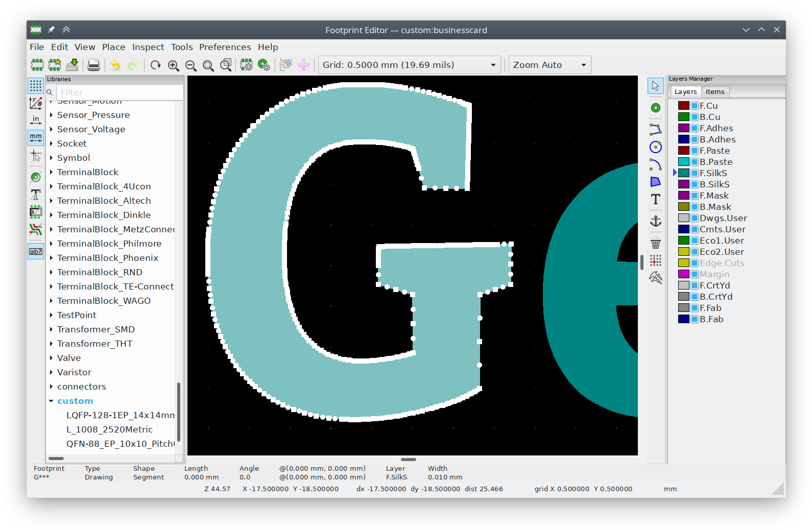Select the Draw Arc tool
This screenshot has height=530, width=812.
(656, 164)
